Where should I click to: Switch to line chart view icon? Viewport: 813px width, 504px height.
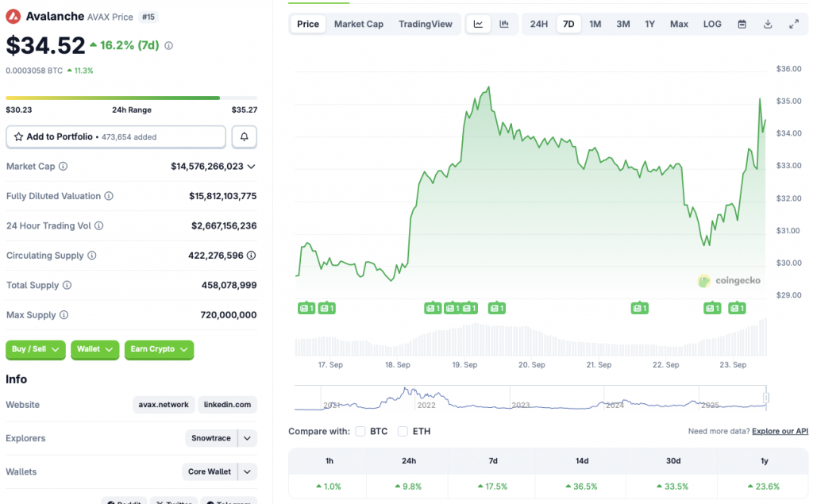478,24
